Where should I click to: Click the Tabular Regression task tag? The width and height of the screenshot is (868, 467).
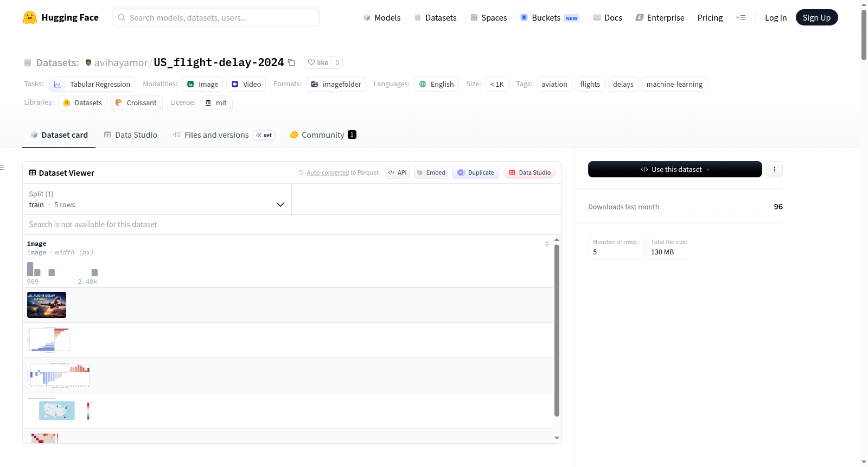tap(92, 84)
